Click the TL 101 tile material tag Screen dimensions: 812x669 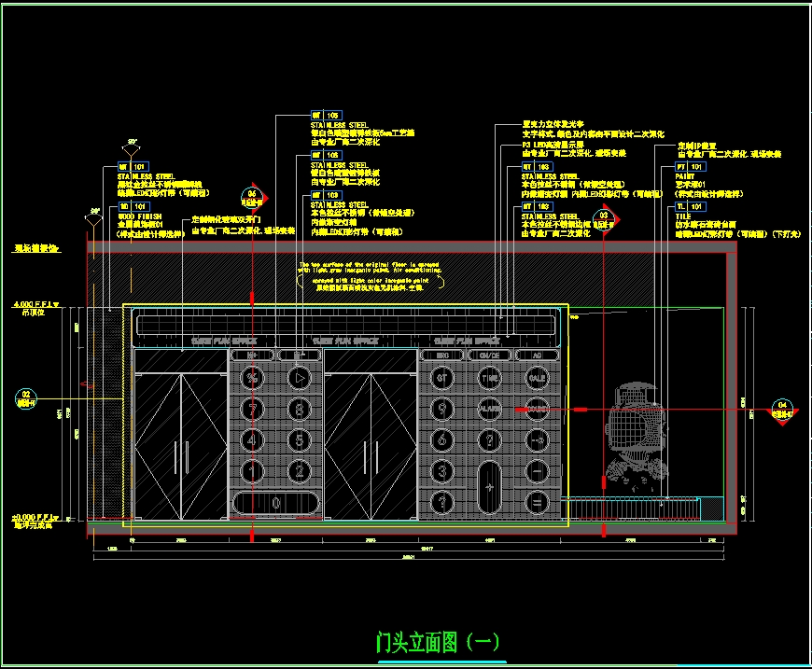coord(690,205)
